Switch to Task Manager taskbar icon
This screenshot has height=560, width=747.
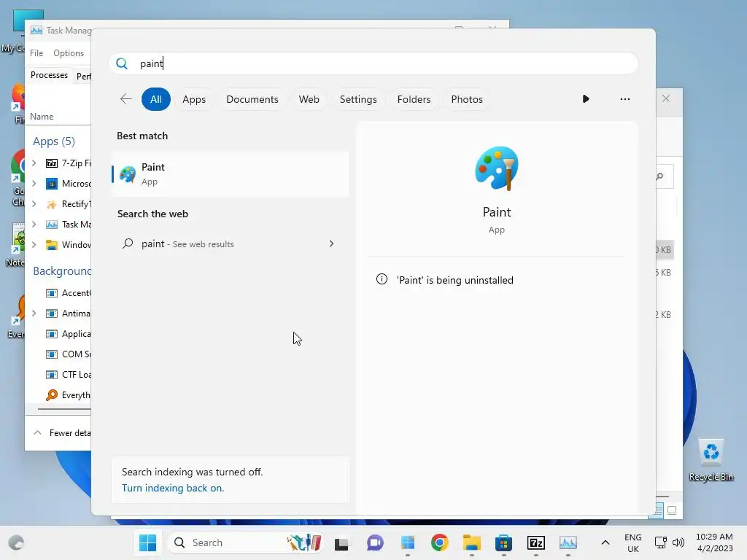coord(568,542)
